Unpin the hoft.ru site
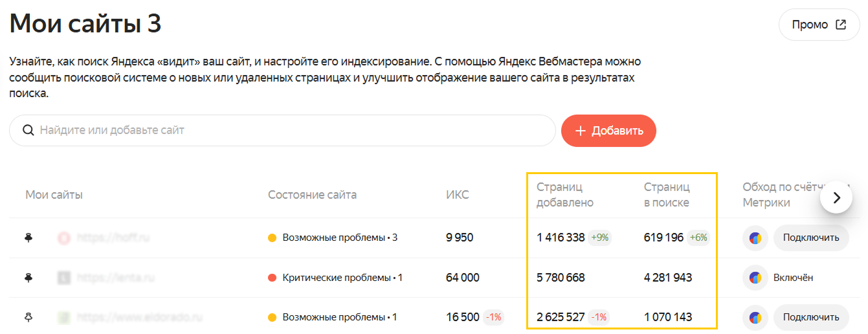Screen dimensions: 868x334 28,238
